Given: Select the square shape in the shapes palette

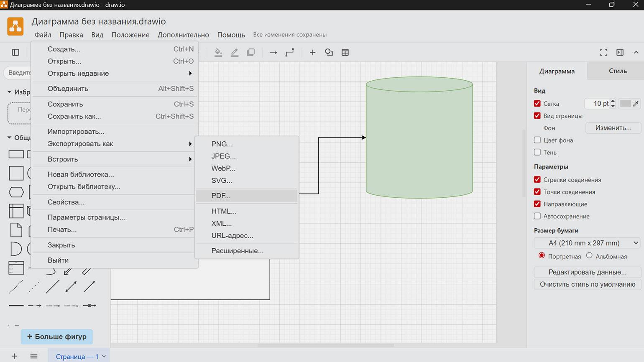Looking at the screenshot, I should 16,173.
